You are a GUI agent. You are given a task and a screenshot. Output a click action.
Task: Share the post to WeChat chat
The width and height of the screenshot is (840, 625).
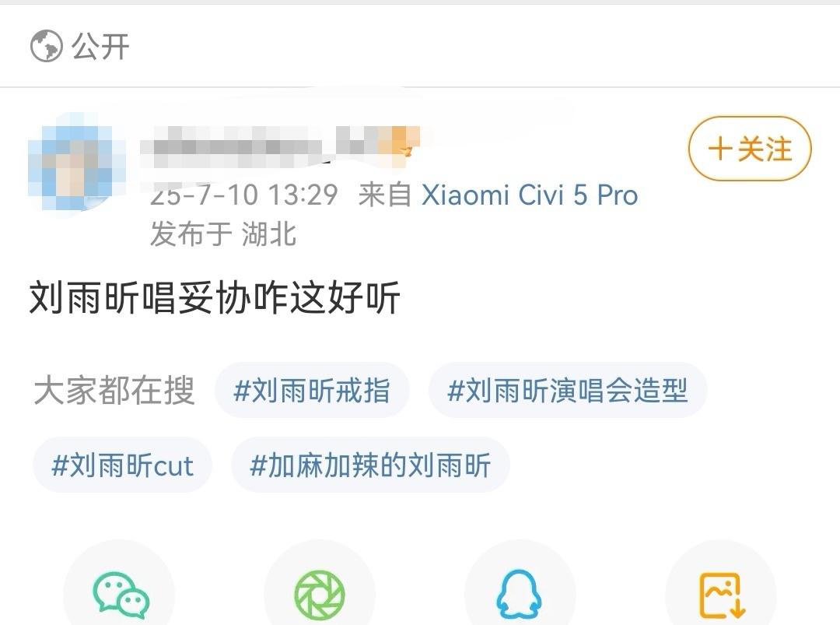[x=121, y=594]
